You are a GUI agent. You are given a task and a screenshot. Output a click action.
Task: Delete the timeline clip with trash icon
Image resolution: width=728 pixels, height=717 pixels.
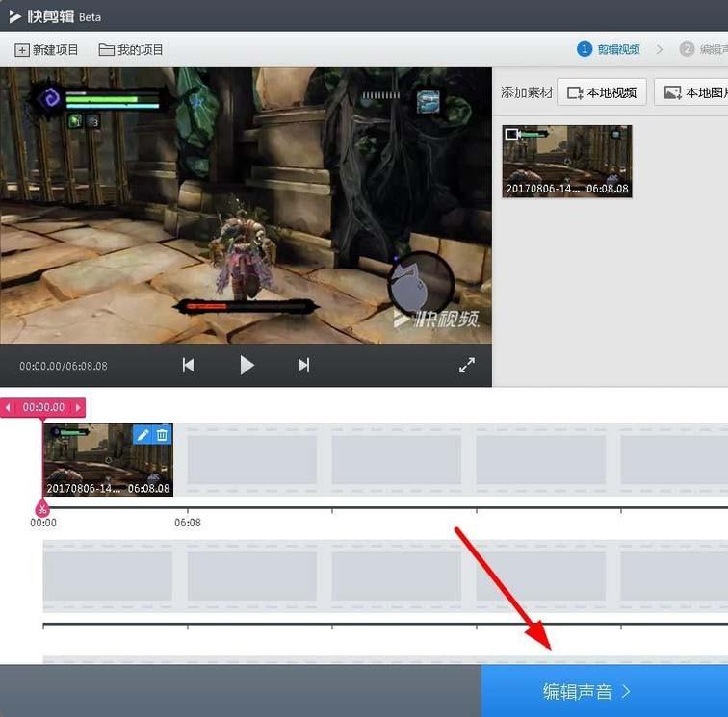[162, 435]
